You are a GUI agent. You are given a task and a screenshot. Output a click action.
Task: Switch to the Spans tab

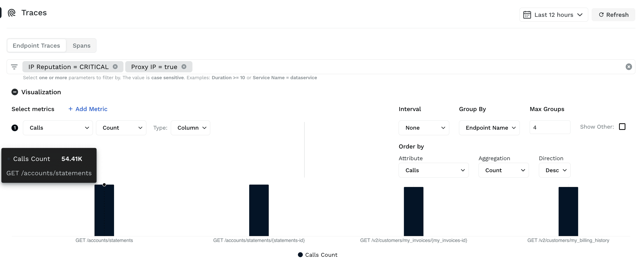coord(81,46)
